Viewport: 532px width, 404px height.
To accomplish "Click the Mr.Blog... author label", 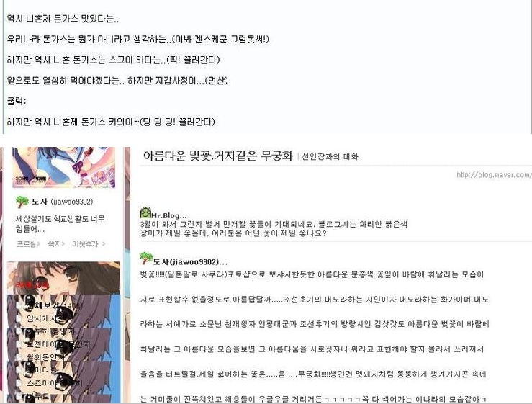I will [168, 215].
